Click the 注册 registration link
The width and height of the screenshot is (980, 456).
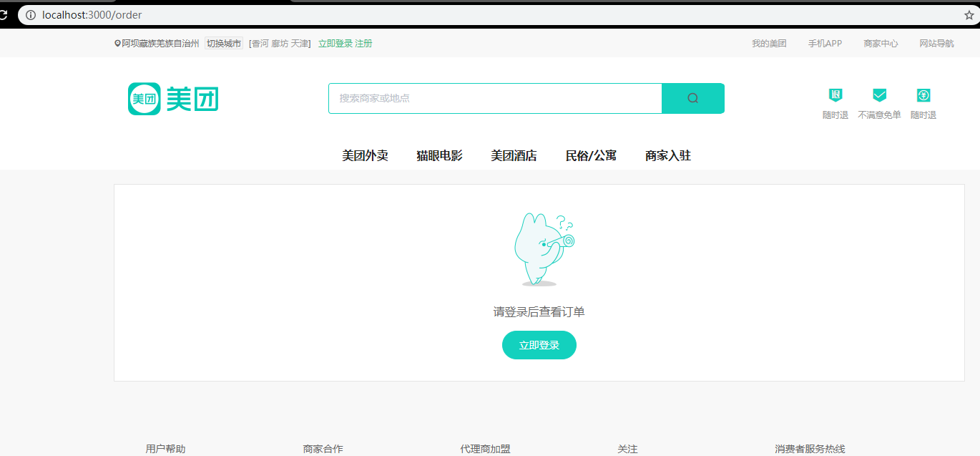click(x=361, y=43)
